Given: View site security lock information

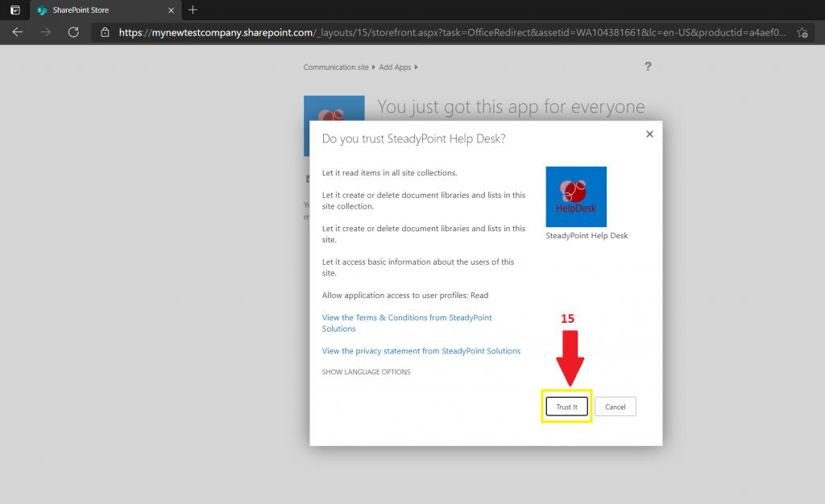Looking at the screenshot, I should [x=106, y=32].
